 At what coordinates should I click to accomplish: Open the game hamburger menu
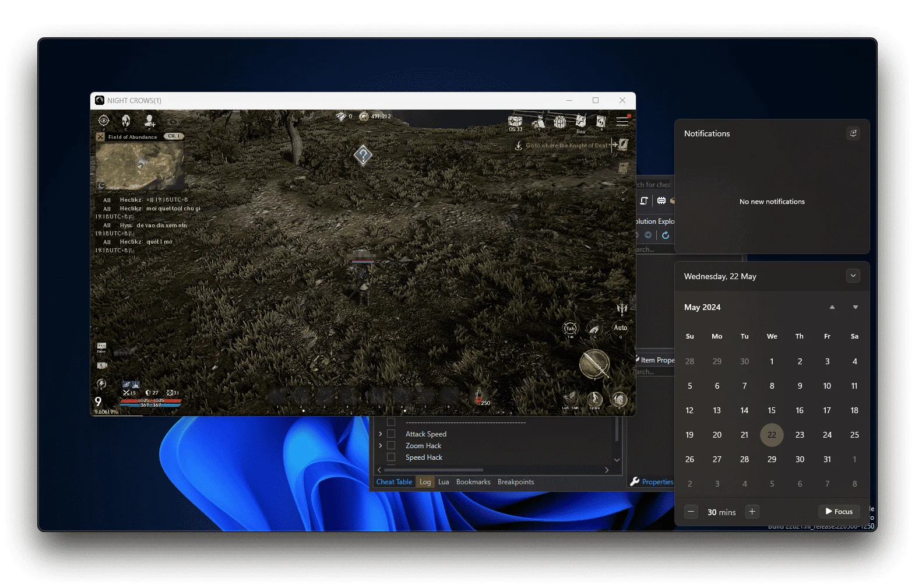[622, 121]
